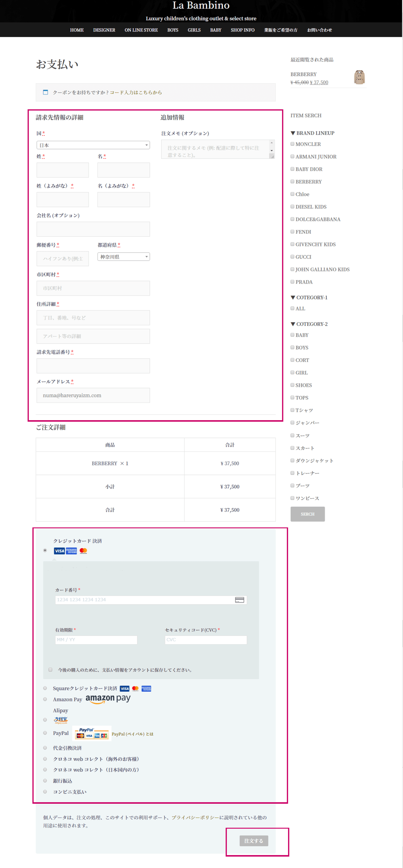Click the 注文する order button
This screenshot has width=403, height=868.
tap(254, 841)
